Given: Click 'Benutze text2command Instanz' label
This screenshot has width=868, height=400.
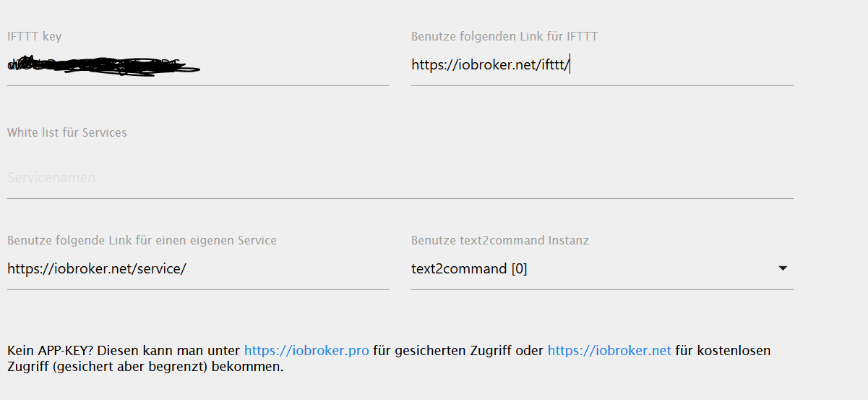Looking at the screenshot, I should [x=500, y=240].
